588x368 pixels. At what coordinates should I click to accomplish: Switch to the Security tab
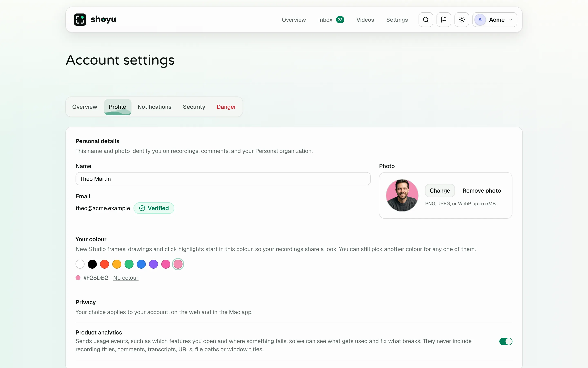194,107
